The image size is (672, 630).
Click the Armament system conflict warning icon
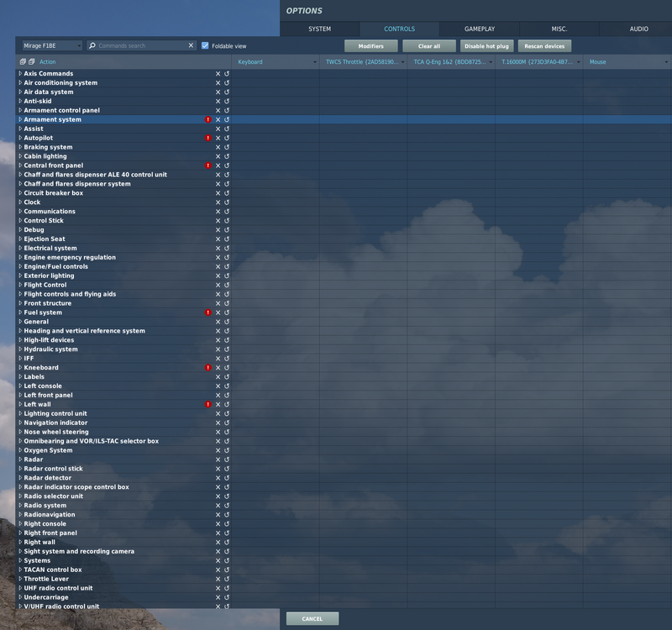(208, 119)
